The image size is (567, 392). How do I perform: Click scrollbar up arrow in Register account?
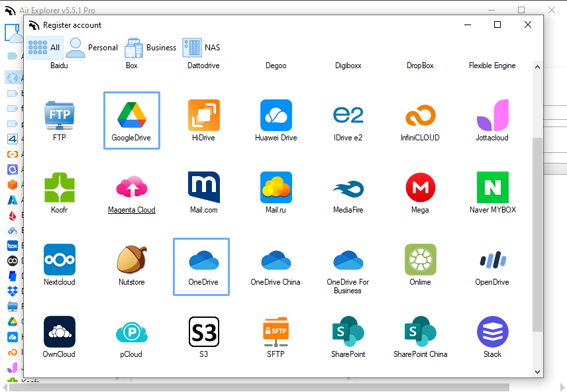tap(537, 67)
